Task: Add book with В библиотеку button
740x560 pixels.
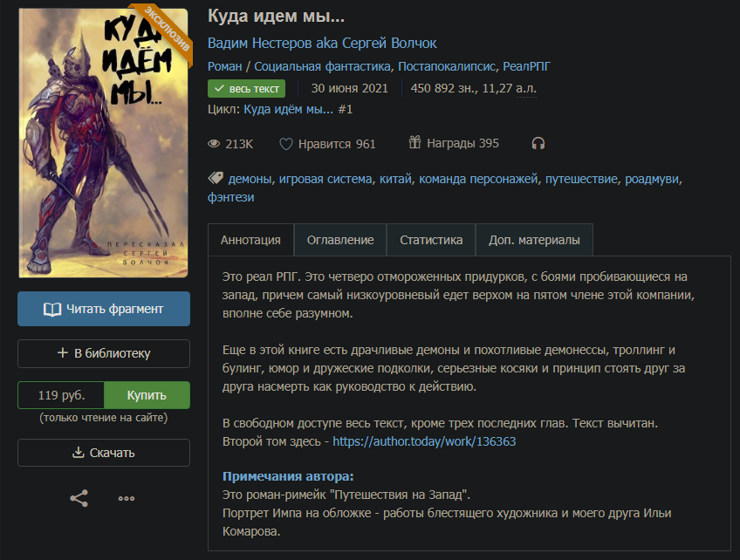Action: pos(104,353)
